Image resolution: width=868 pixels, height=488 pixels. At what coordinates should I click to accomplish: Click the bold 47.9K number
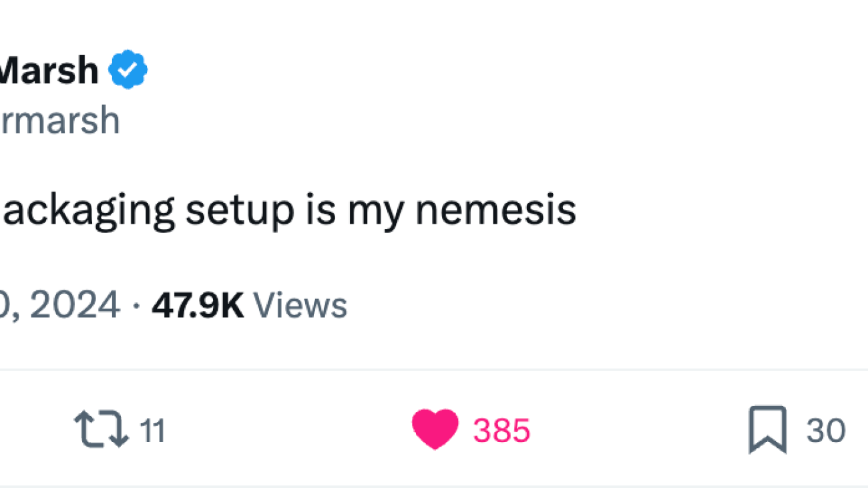click(x=198, y=305)
